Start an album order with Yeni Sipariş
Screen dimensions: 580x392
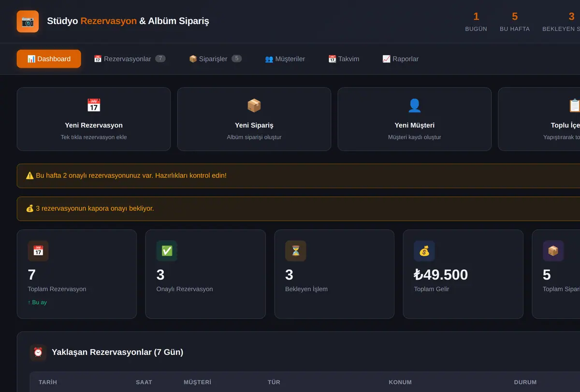tap(254, 119)
